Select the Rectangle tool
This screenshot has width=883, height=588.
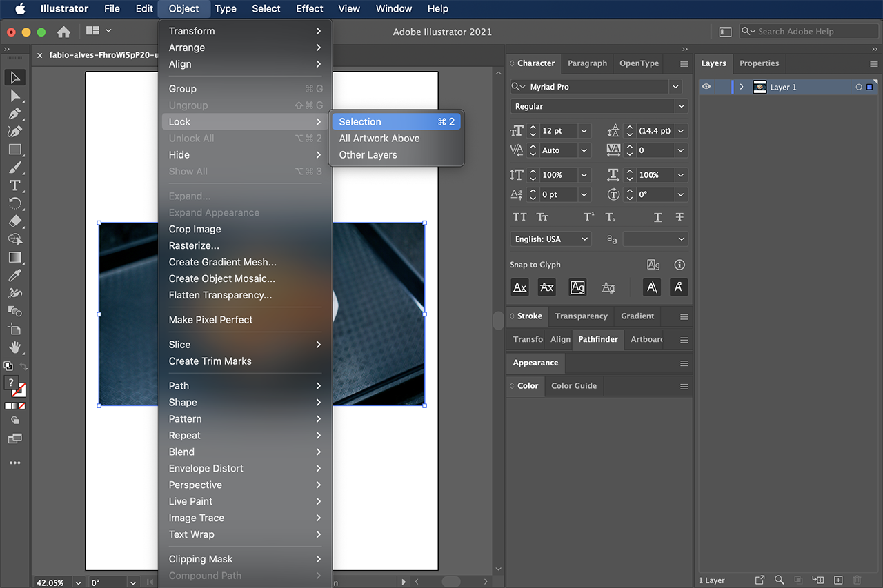coord(14,150)
